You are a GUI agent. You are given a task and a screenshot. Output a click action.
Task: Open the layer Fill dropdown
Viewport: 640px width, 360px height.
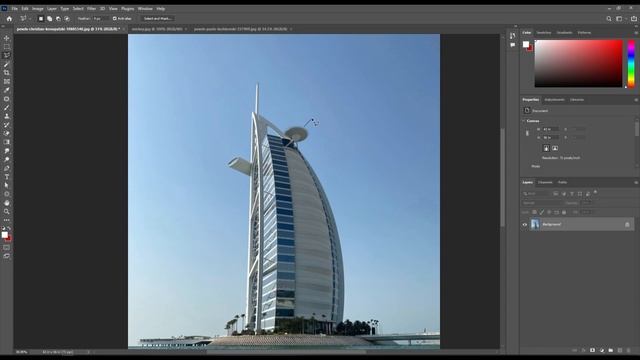(x=587, y=212)
